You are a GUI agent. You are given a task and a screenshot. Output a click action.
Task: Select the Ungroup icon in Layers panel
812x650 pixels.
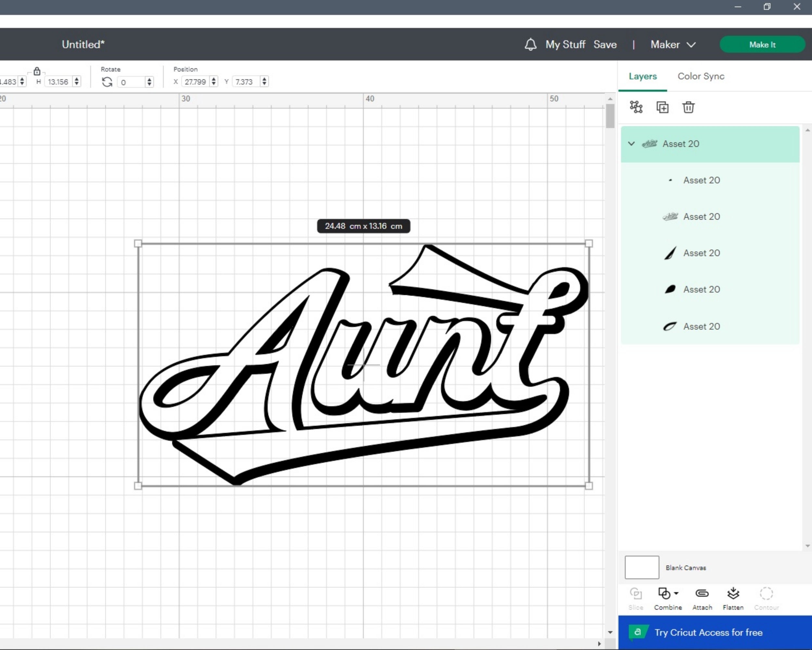click(x=636, y=107)
